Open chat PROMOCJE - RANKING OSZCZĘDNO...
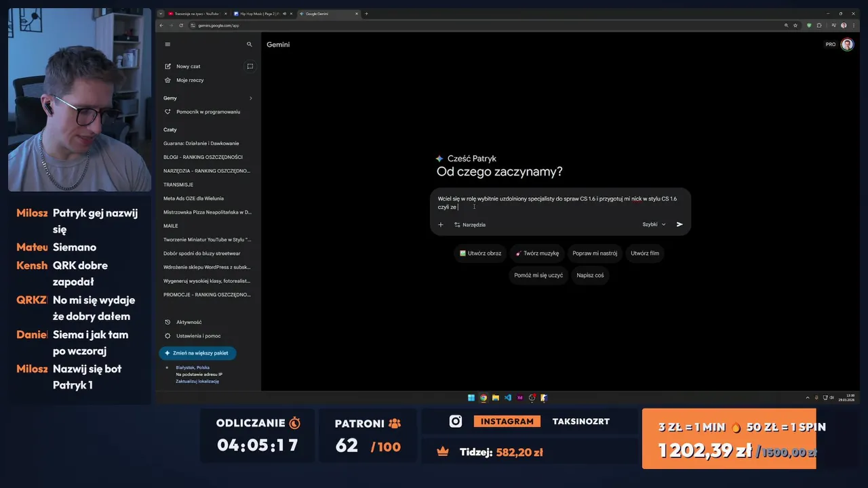Image resolution: width=868 pixels, height=488 pixels. click(x=208, y=295)
